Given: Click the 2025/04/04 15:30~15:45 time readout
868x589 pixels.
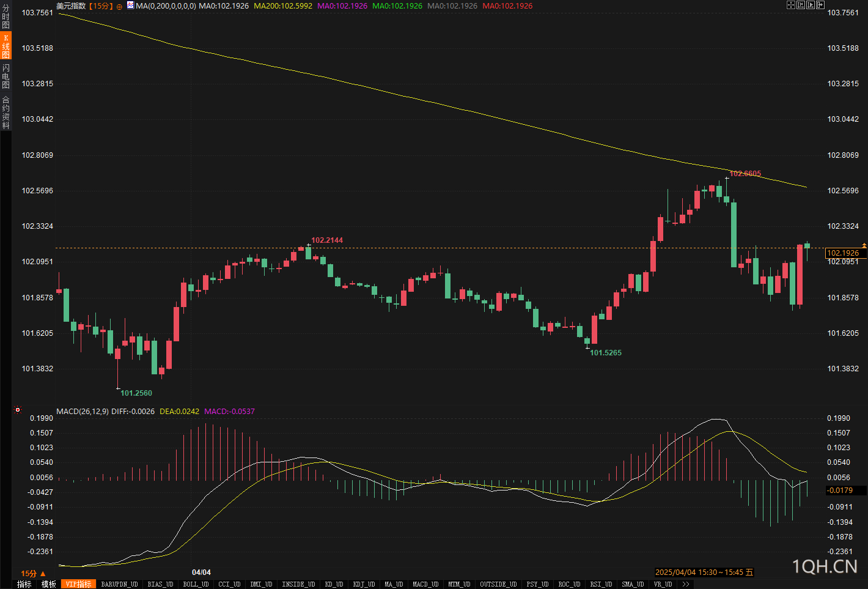Looking at the screenshot, I should pos(704,572).
